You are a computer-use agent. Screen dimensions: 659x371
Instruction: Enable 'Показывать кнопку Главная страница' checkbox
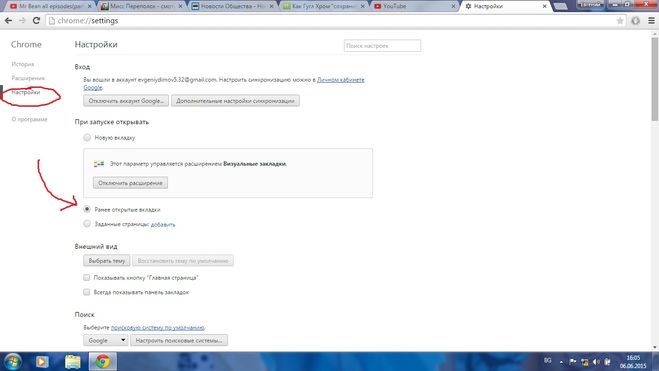[x=87, y=278]
